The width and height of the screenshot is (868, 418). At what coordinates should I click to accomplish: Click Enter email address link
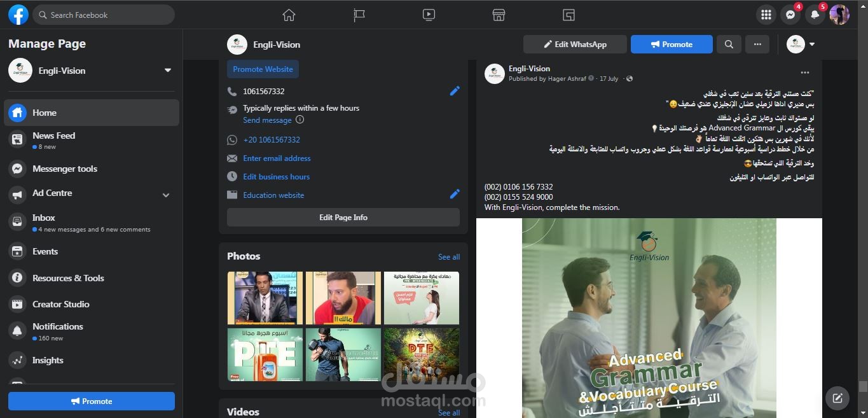(277, 158)
